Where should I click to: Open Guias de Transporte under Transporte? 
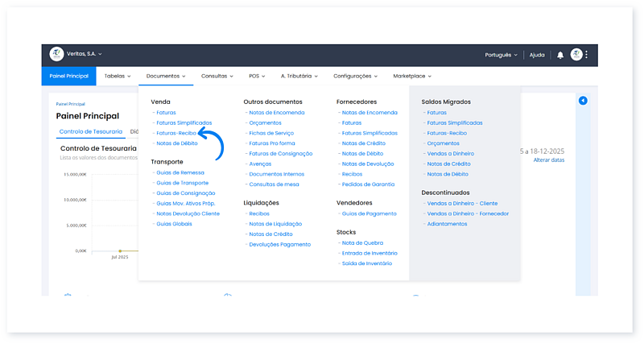pyautogui.click(x=182, y=183)
